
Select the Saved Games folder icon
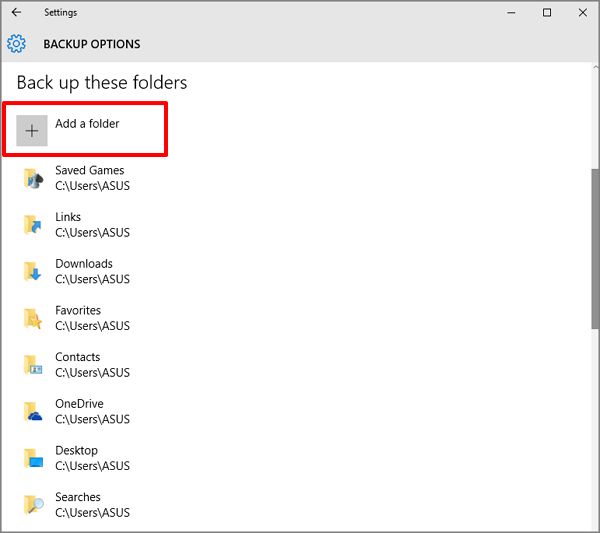[34, 178]
